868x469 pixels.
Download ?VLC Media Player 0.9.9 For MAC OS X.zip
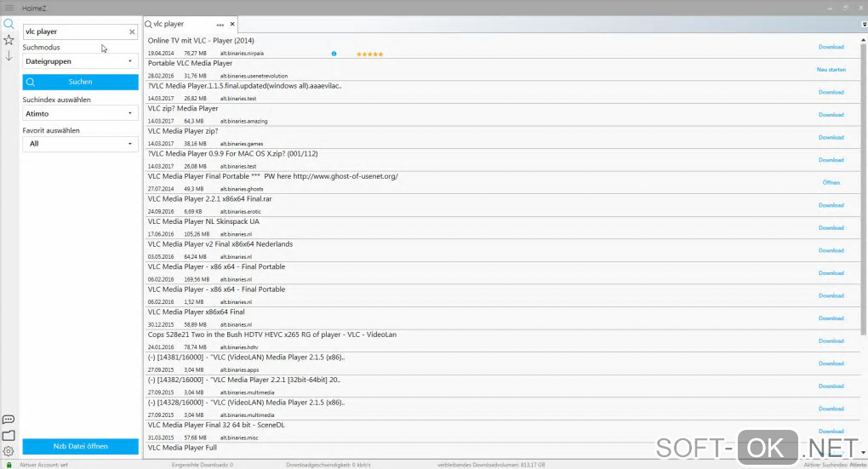(x=831, y=160)
